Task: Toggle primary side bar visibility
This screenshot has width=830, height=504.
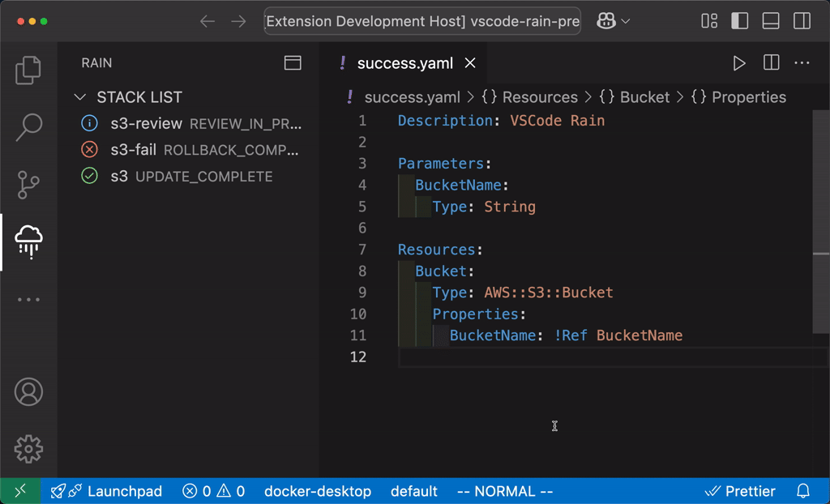Action: (739, 21)
